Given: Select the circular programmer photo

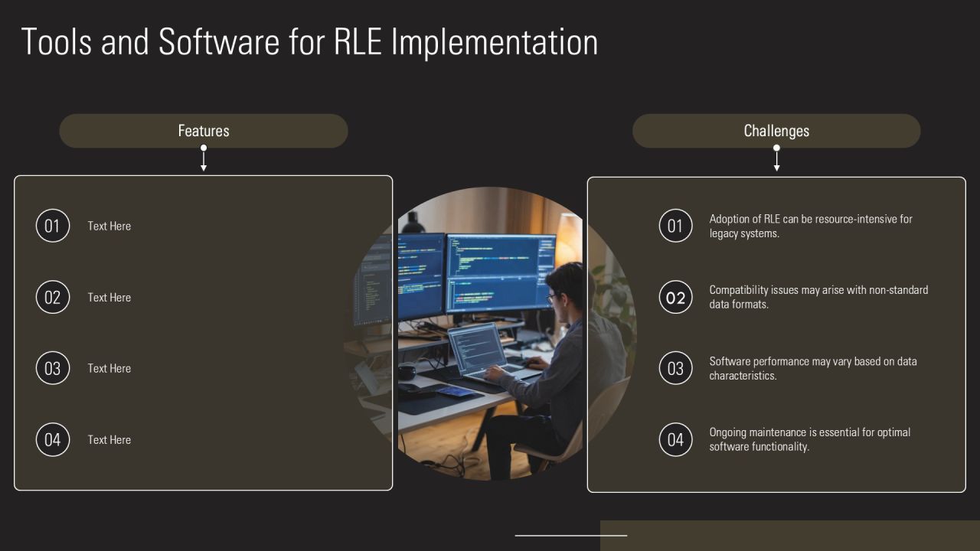Looking at the screenshot, I should click(x=490, y=334).
